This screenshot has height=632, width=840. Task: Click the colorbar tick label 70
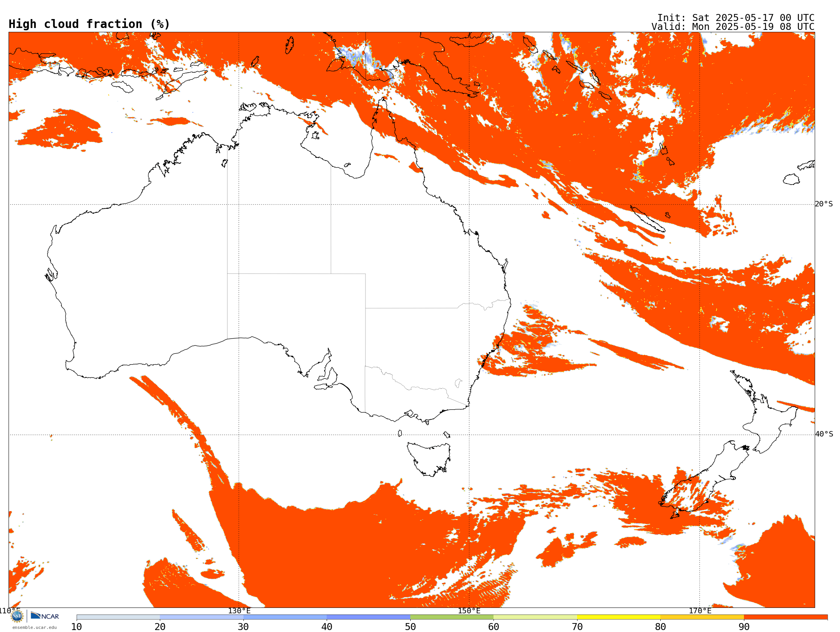[577, 627]
